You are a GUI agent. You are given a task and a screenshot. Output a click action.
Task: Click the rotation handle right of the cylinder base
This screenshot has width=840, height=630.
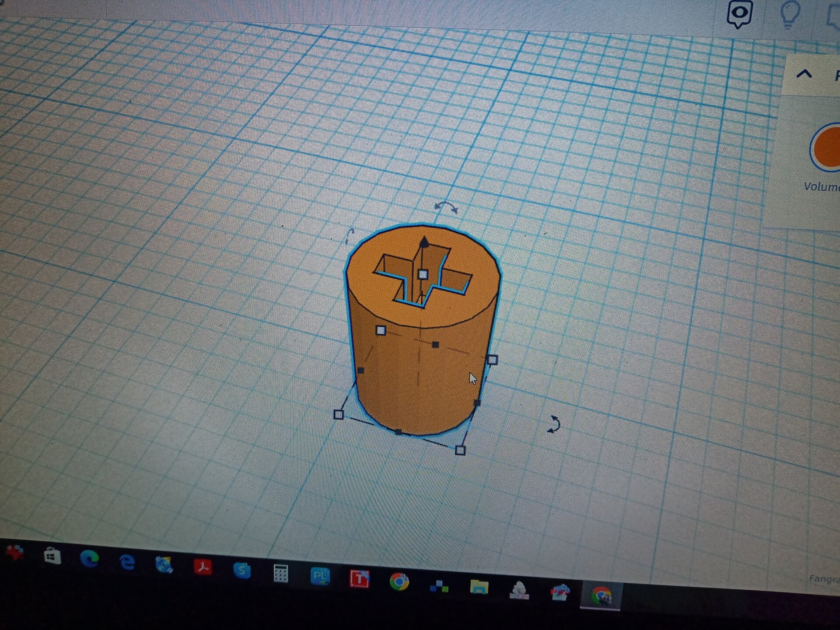(554, 424)
